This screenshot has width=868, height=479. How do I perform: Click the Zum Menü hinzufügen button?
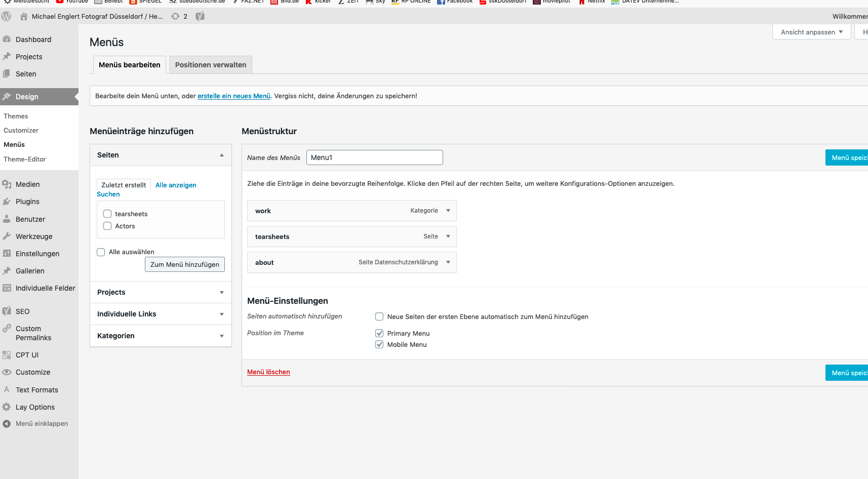[x=185, y=264]
